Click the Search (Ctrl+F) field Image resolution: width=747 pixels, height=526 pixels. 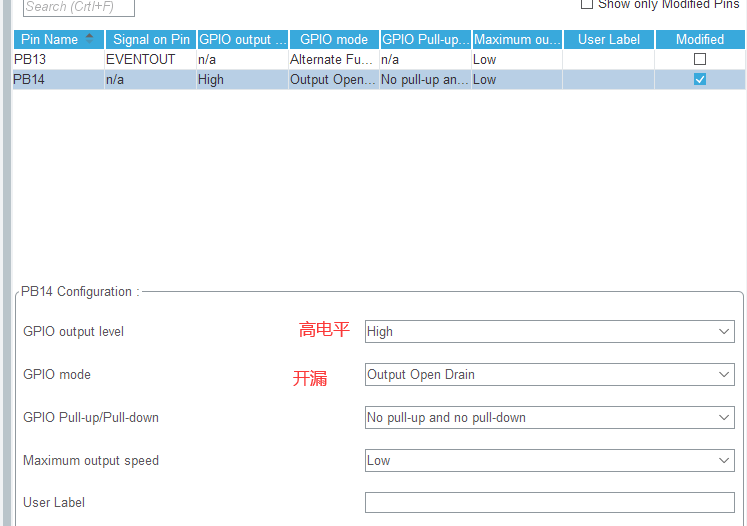click(79, 7)
